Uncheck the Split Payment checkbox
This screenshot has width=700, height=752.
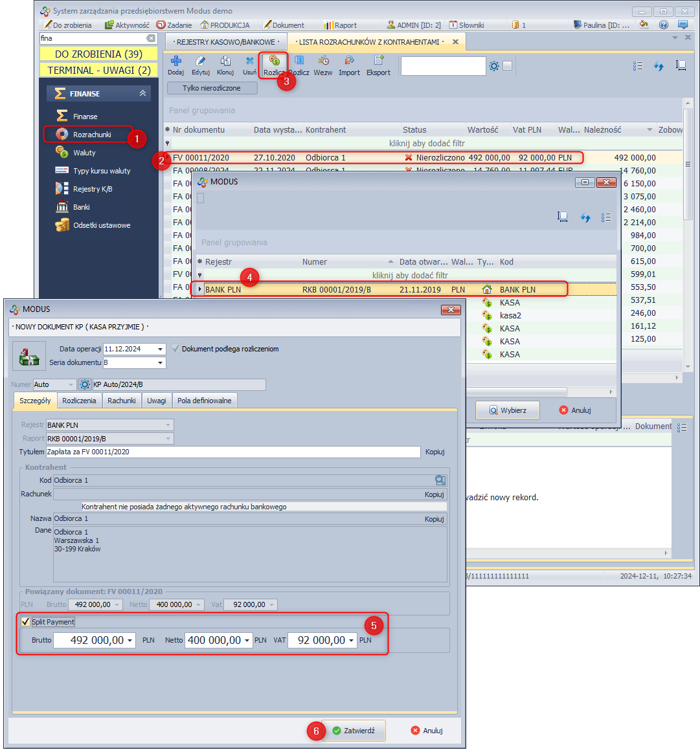[x=26, y=622]
